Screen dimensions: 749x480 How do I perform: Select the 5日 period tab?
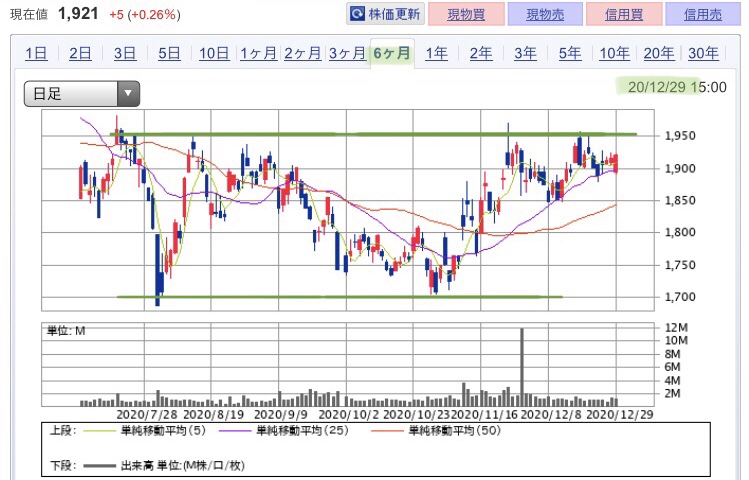170,53
